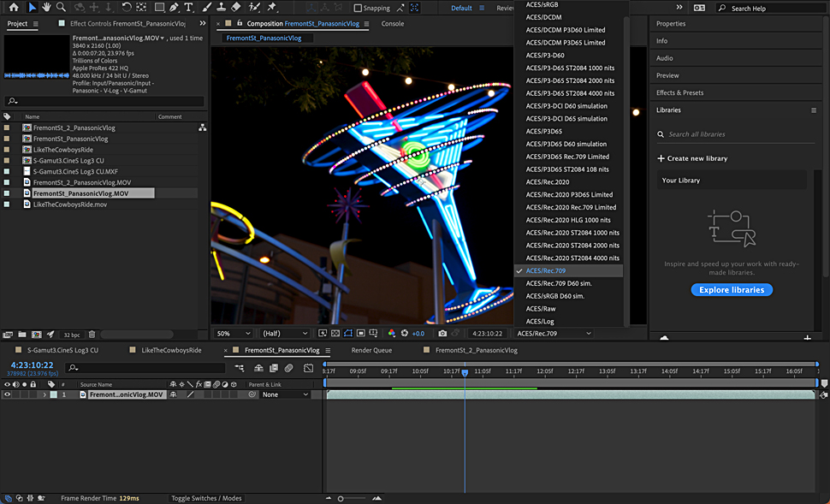Open the Properties panel header
Image resolution: width=830 pixels, height=504 pixels.
(x=671, y=23)
